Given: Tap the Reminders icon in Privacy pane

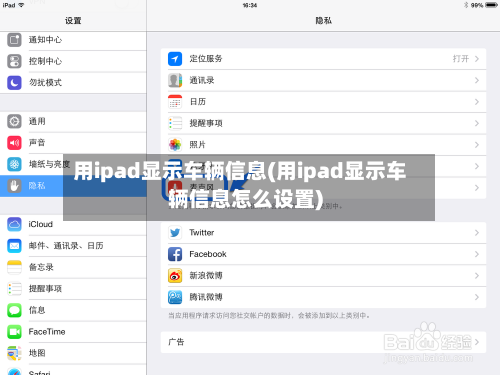Looking at the screenshot, I should pos(175,123).
